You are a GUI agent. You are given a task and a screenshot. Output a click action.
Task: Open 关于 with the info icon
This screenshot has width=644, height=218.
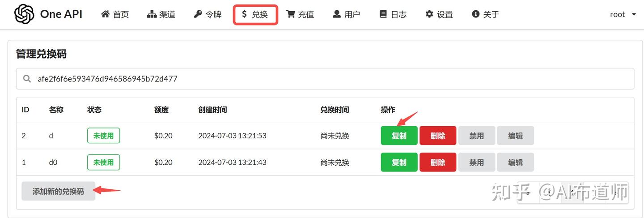pos(476,14)
